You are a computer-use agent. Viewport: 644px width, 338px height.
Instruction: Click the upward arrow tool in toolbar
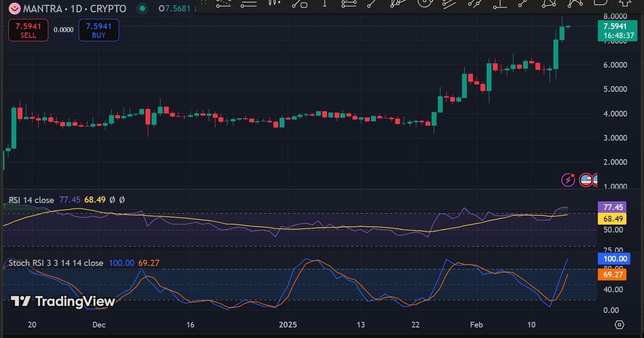click(625, 3)
